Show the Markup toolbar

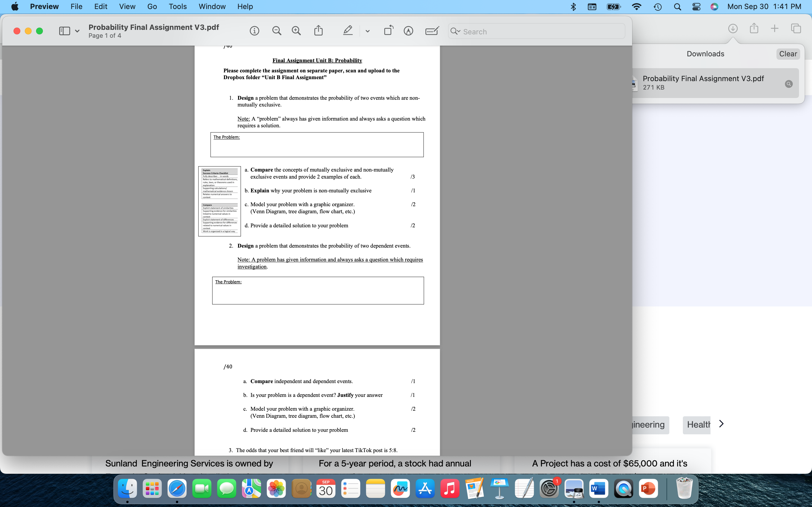pyautogui.click(x=409, y=30)
